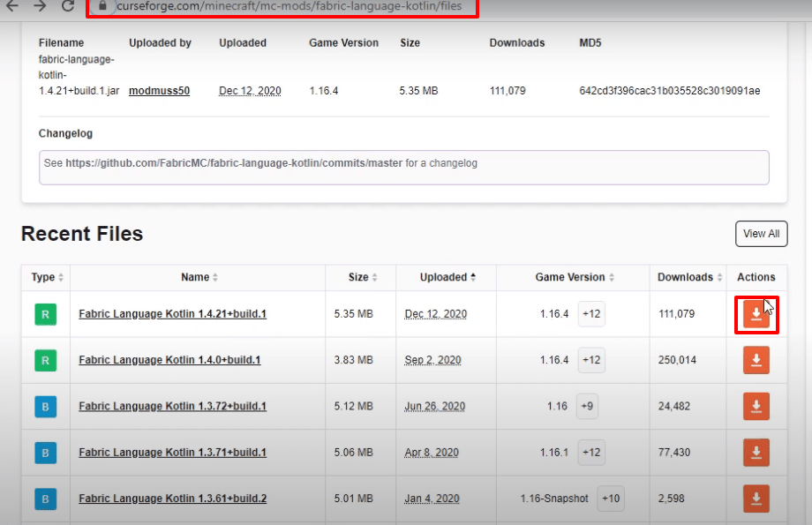Image resolution: width=812 pixels, height=525 pixels.
Task: Sort the table by Uploaded column
Action: (447, 277)
